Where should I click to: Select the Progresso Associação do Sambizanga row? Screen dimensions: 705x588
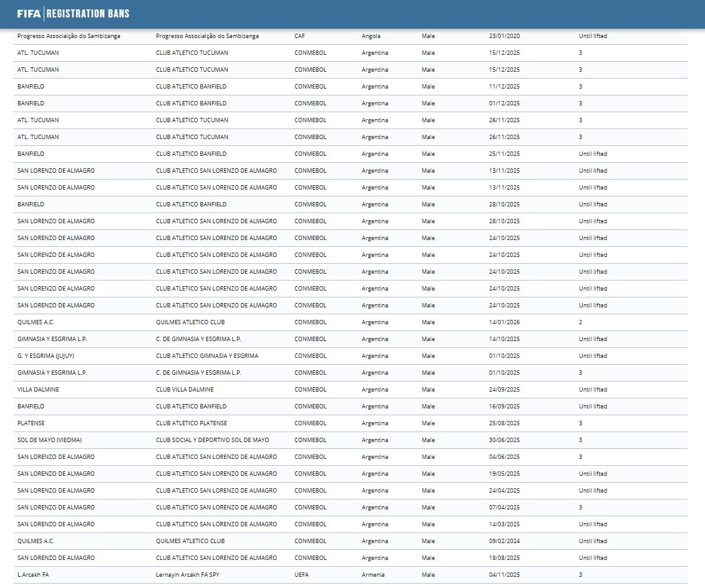[x=69, y=36]
